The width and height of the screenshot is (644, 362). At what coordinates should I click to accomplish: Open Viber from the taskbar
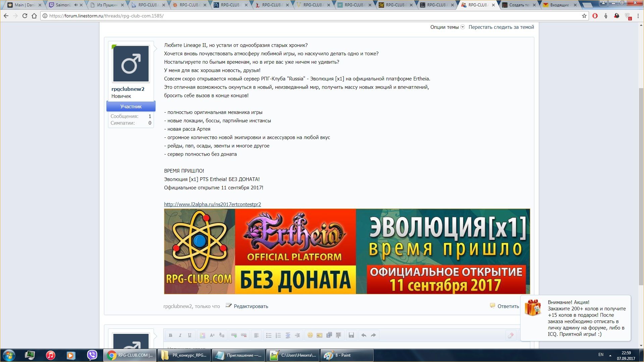click(x=92, y=355)
